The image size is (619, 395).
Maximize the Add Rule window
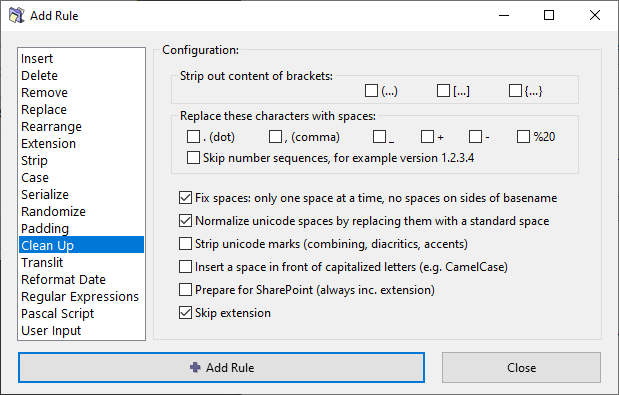click(549, 15)
